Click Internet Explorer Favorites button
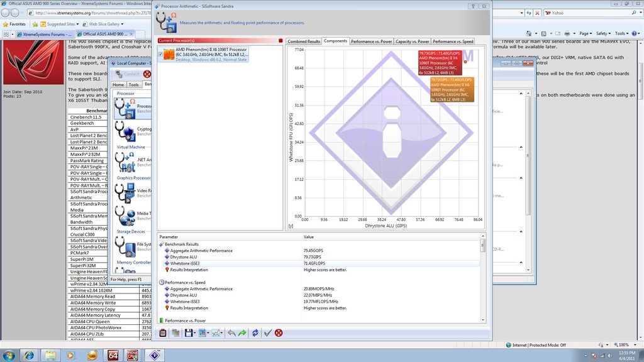This screenshot has width=644, height=362. point(14,25)
